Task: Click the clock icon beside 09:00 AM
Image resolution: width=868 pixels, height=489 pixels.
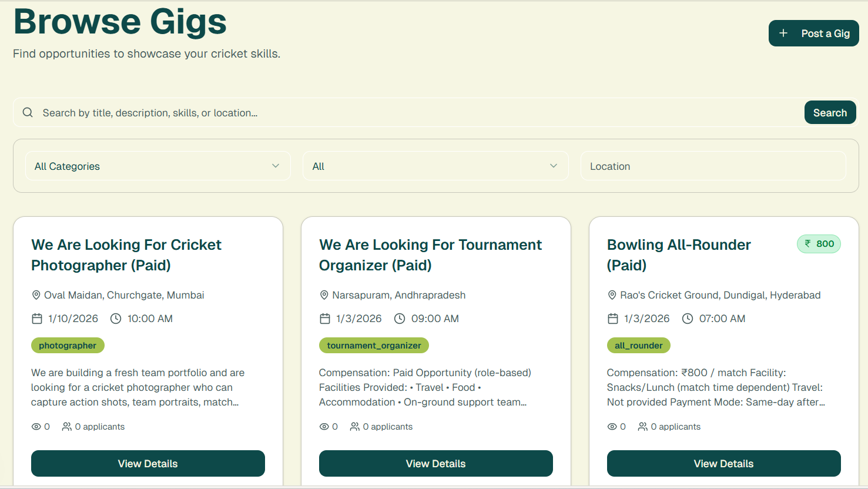Action: pyautogui.click(x=400, y=318)
